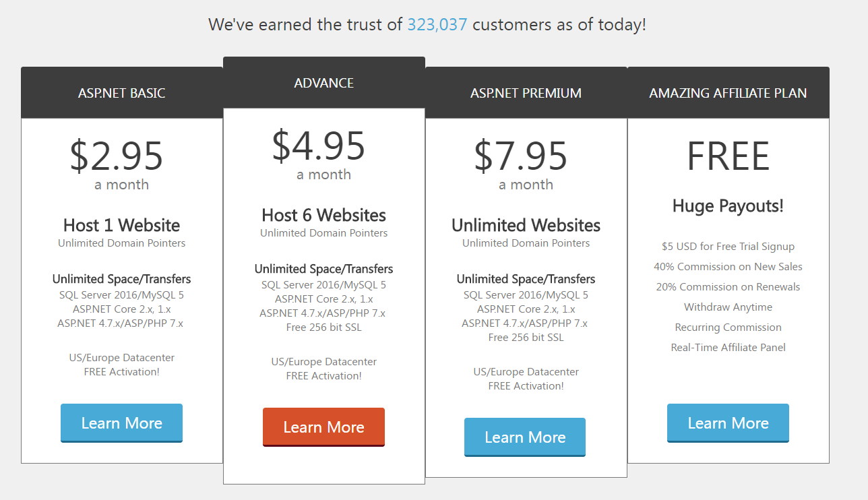Click the Huge Payouts! heading
868x500 pixels.
(x=728, y=206)
